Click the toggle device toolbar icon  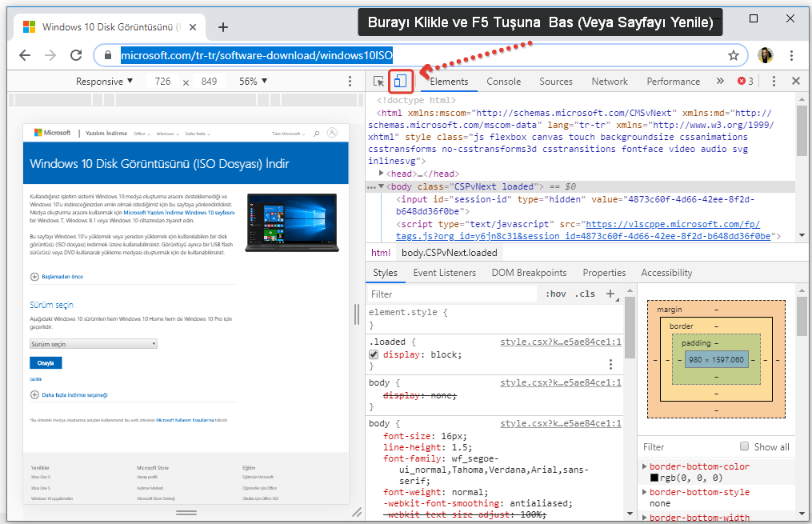pos(401,81)
